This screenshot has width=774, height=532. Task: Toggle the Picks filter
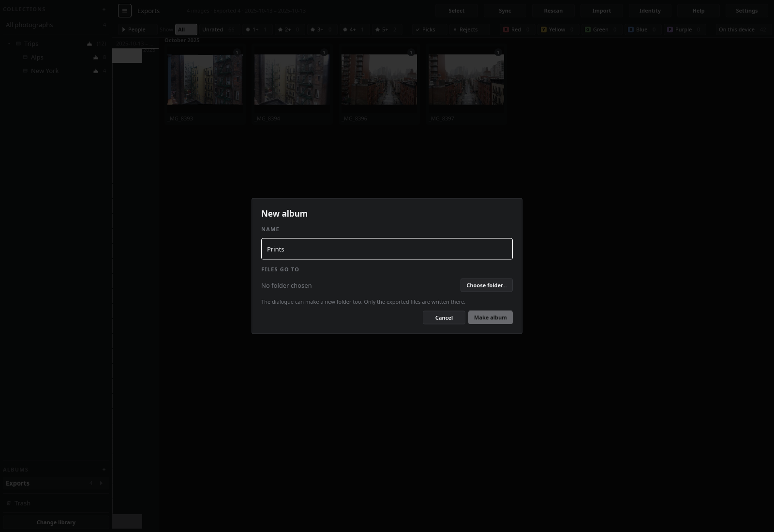[426, 30]
